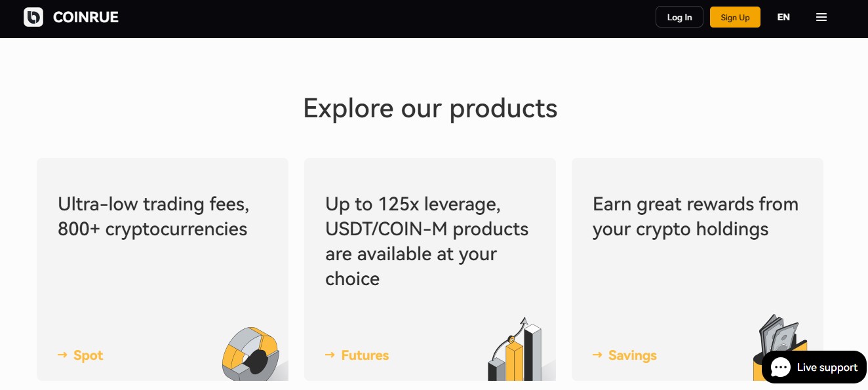Click the arrow beside Savings

click(x=597, y=355)
